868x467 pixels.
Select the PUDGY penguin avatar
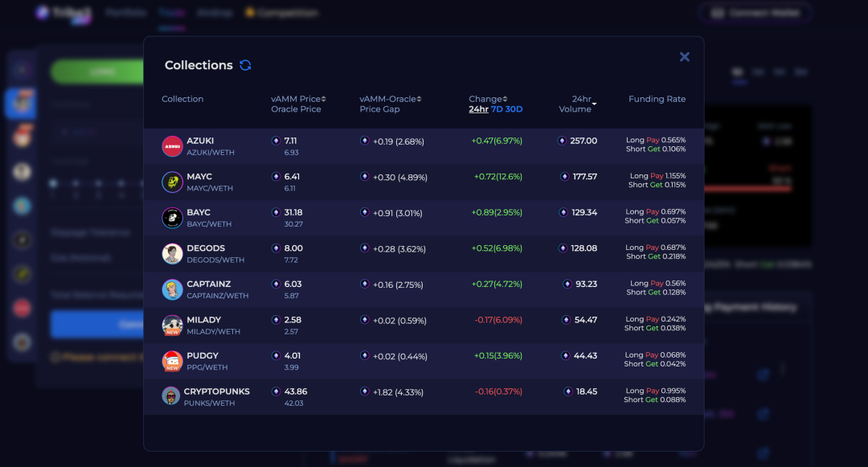point(172,361)
